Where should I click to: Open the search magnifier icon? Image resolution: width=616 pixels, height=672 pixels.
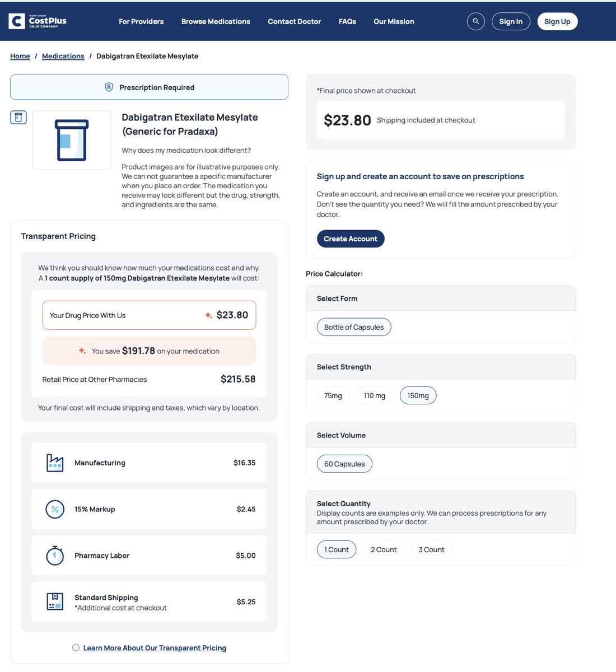pos(476,21)
